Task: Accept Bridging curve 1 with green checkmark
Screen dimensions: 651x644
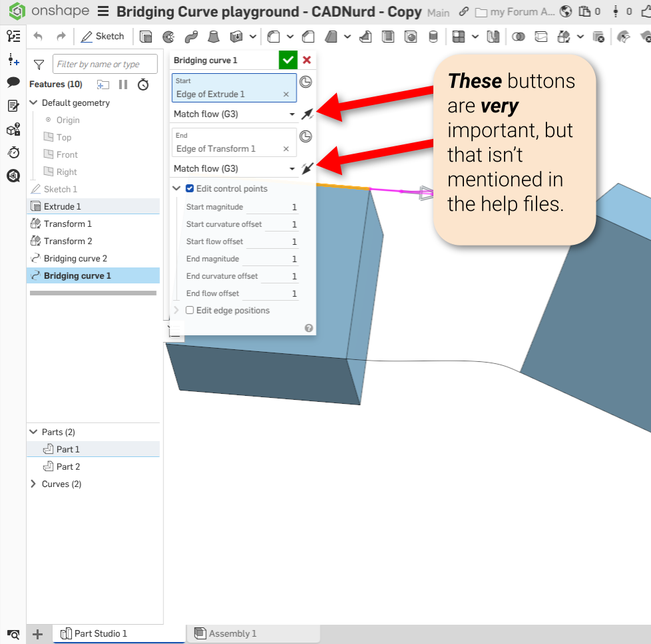Action: coord(288,60)
